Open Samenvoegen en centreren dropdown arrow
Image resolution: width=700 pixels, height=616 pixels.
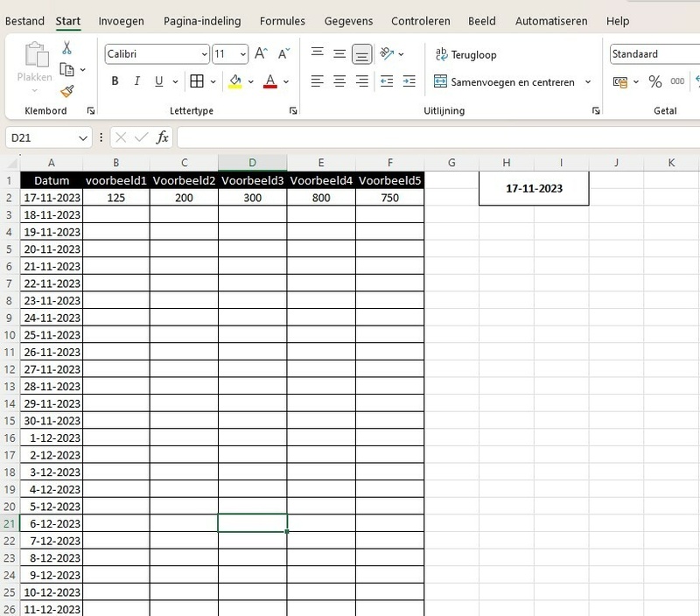coord(588,82)
